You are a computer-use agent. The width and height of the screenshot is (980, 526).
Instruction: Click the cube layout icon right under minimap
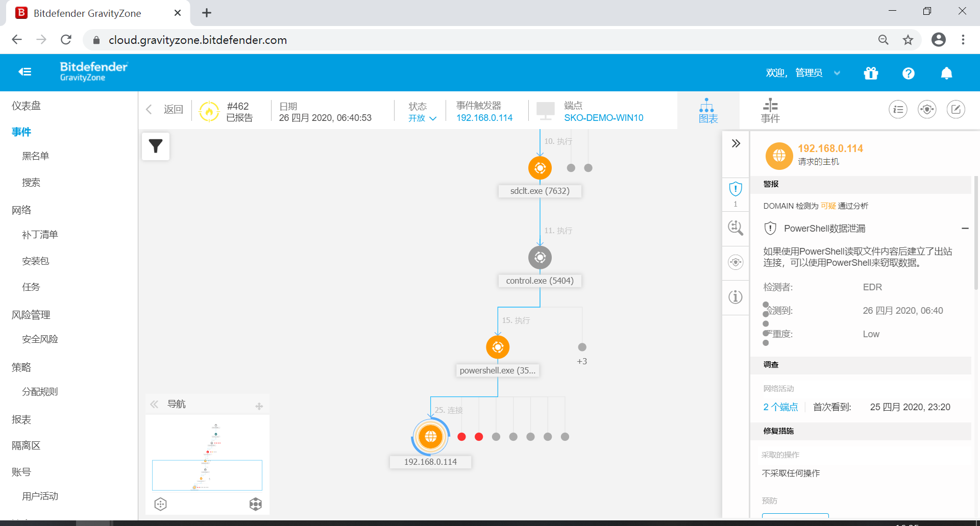pos(256,504)
